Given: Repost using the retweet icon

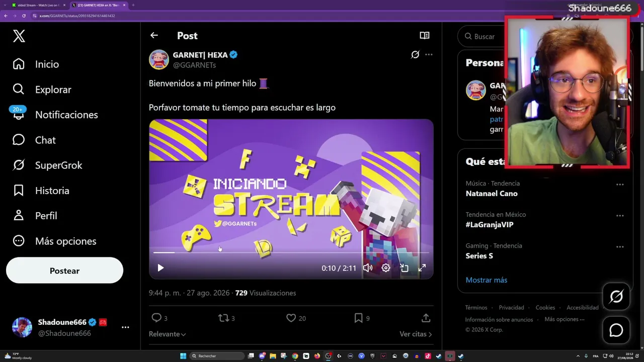Looking at the screenshot, I should pos(223,318).
